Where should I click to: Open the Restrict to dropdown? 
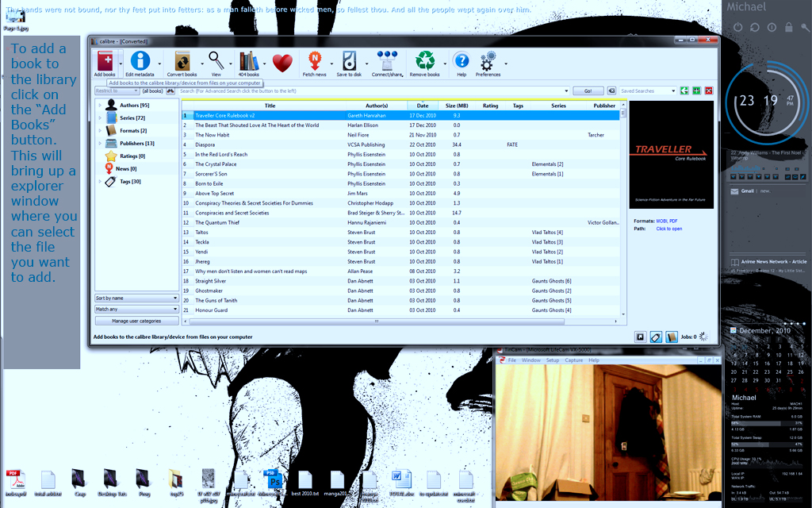[x=117, y=90]
